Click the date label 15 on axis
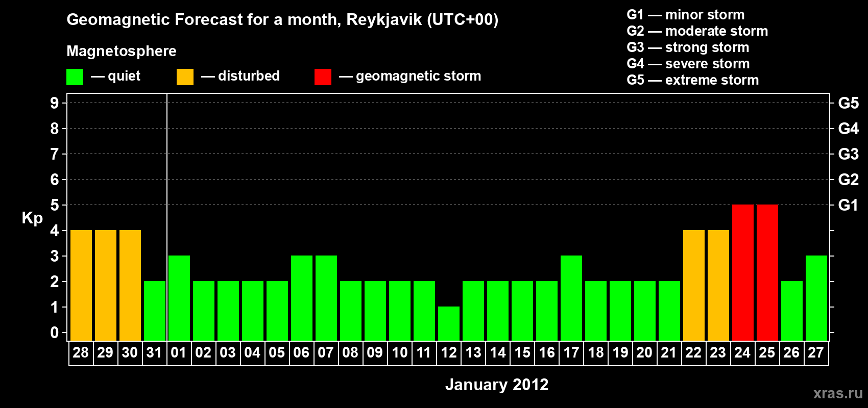 coord(522,352)
